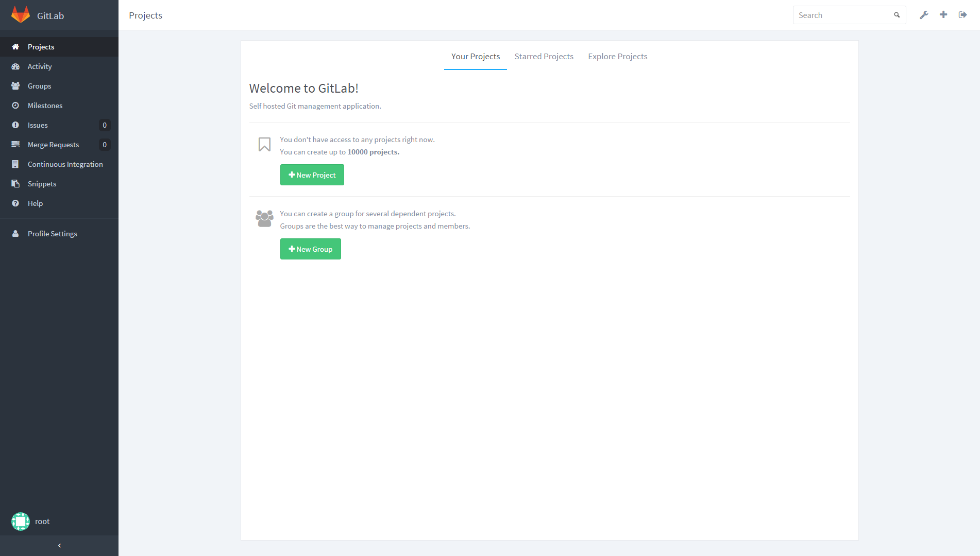980x556 pixels.
Task: Switch to the Starred Projects tab
Action: [x=544, y=56]
